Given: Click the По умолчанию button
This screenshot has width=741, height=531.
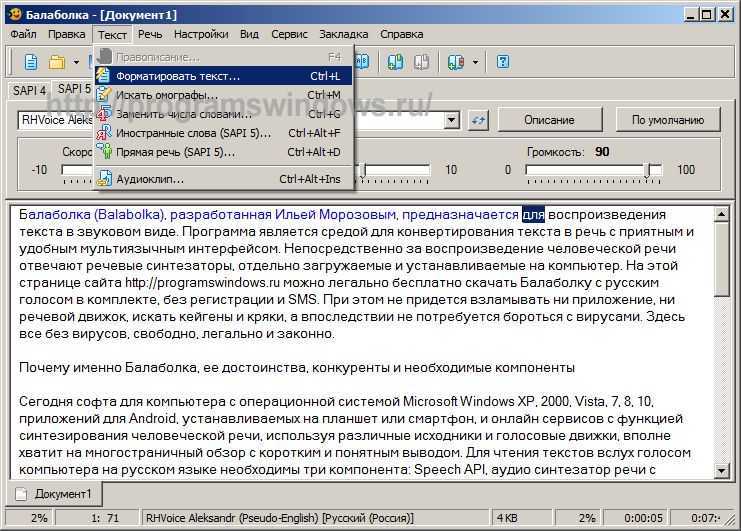Looking at the screenshot, I should click(668, 120).
